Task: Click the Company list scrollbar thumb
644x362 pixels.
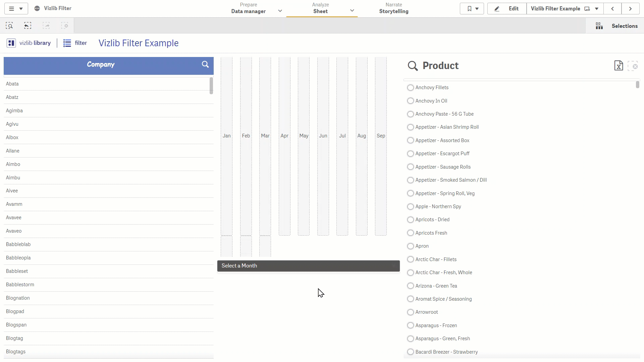Action: pyautogui.click(x=211, y=86)
